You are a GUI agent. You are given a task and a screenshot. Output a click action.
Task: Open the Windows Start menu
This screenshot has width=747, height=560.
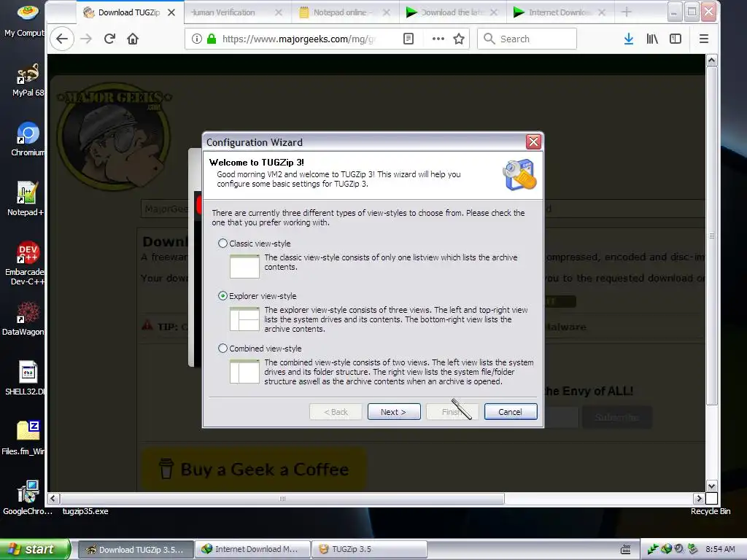pos(34,549)
